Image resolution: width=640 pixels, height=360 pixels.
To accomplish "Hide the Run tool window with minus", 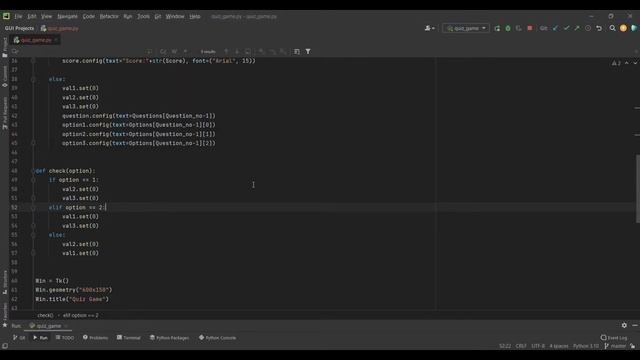I will pos(635,325).
